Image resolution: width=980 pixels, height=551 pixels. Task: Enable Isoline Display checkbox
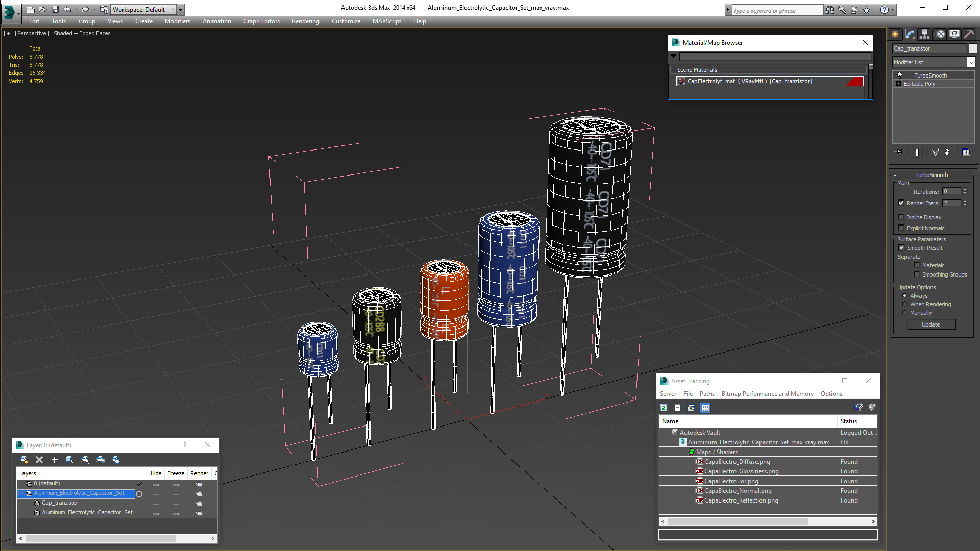901,217
